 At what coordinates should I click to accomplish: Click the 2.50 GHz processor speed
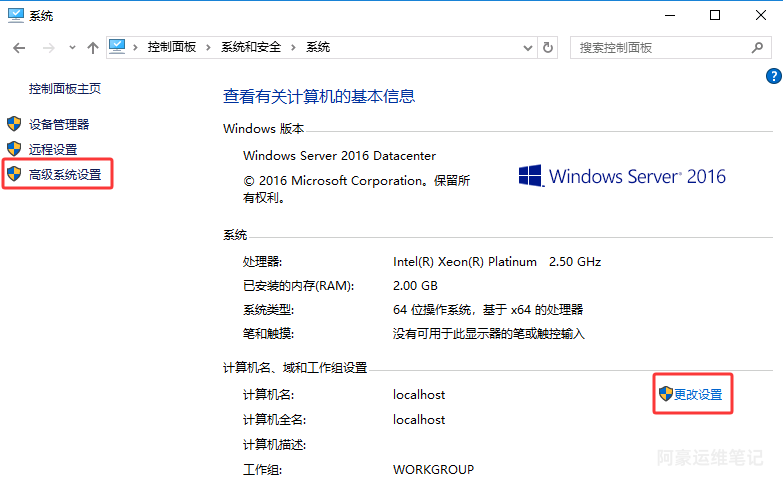(x=575, y=262)
